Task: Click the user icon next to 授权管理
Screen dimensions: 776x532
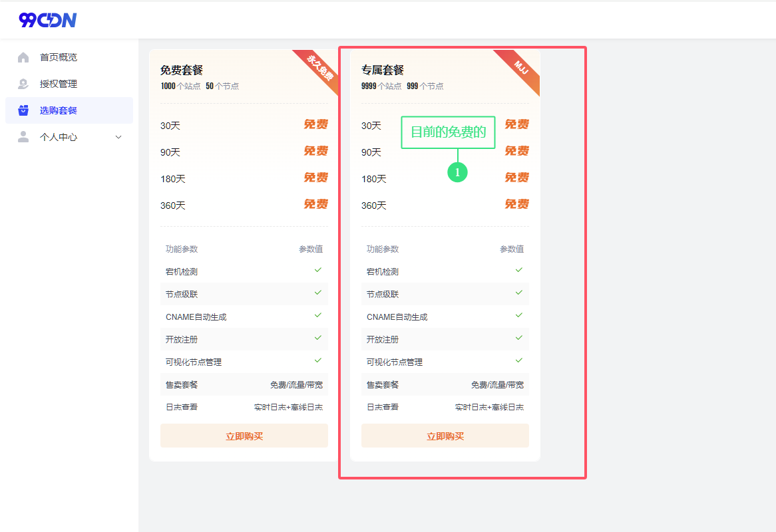Action: 24,83
